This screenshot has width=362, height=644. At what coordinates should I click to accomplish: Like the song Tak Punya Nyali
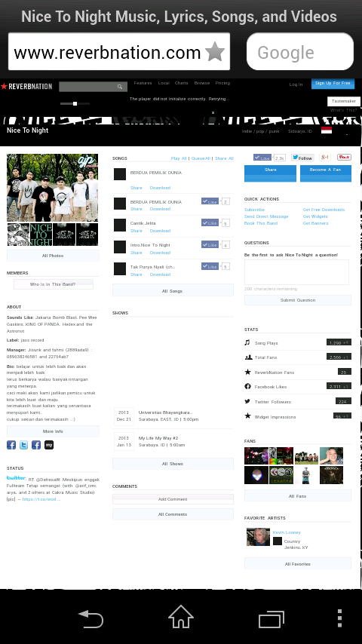210,266
